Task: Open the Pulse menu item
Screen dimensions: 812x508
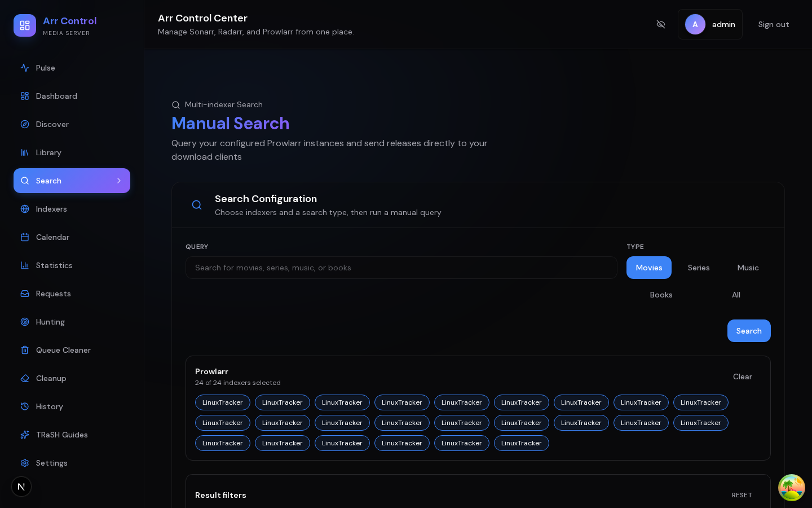Action: pos(72,68)
